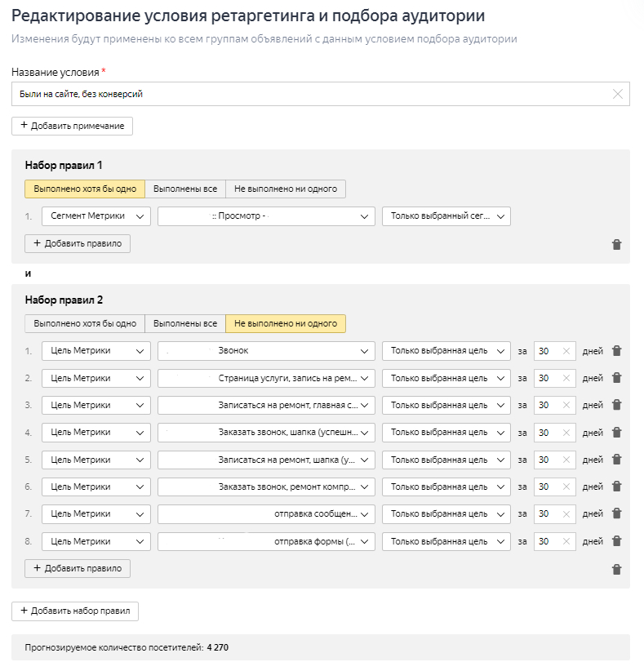
Task: Open the Звонок goal selection dropdown
Action: point(266,351)
